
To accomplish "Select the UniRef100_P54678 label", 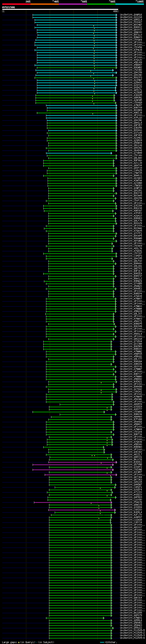I will 131,502.
